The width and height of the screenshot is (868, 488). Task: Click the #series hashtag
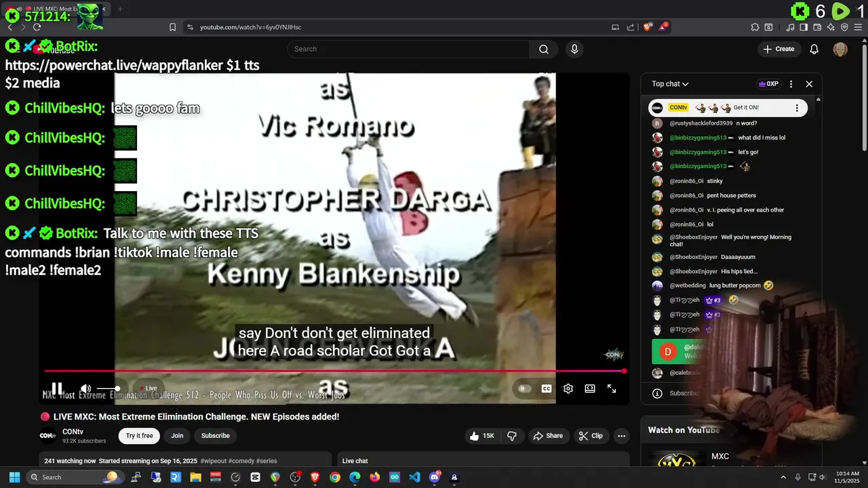coord(267,461)
